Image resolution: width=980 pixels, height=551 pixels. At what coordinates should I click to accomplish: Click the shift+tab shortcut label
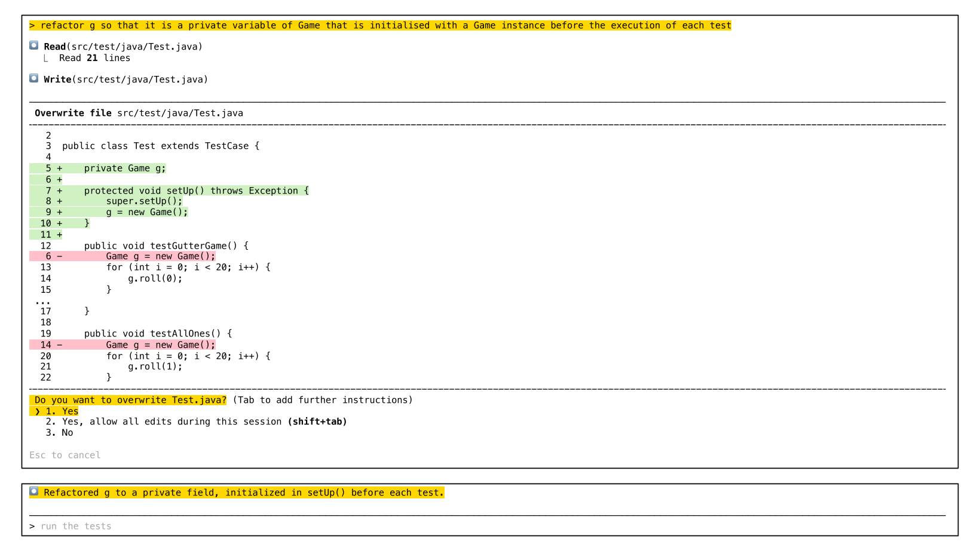tap(317, 422)
